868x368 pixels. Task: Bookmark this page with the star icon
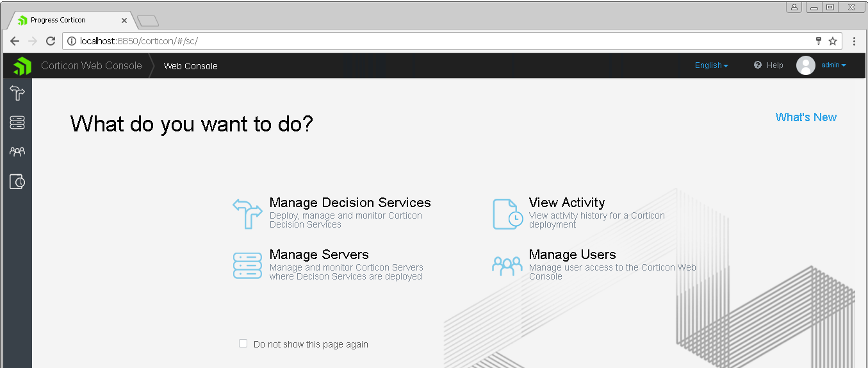[833, 41]
